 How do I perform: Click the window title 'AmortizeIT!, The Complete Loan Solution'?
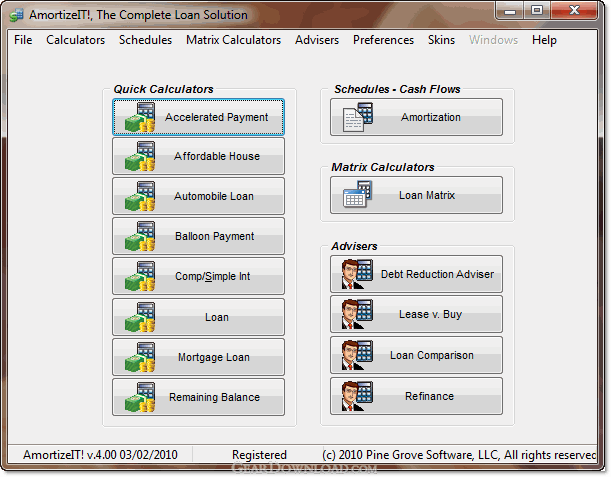pyautogui.click(x=138, y=15)
